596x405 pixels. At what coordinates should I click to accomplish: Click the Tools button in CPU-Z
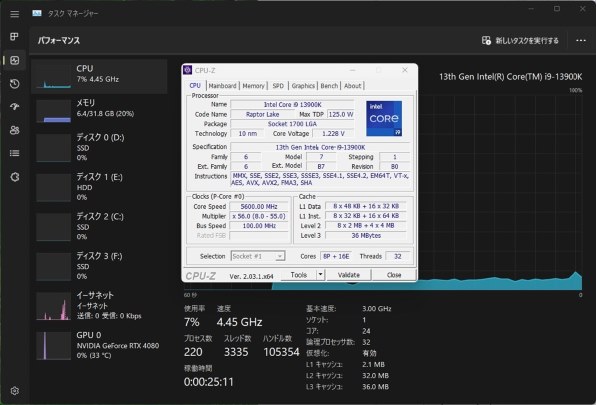299,275
